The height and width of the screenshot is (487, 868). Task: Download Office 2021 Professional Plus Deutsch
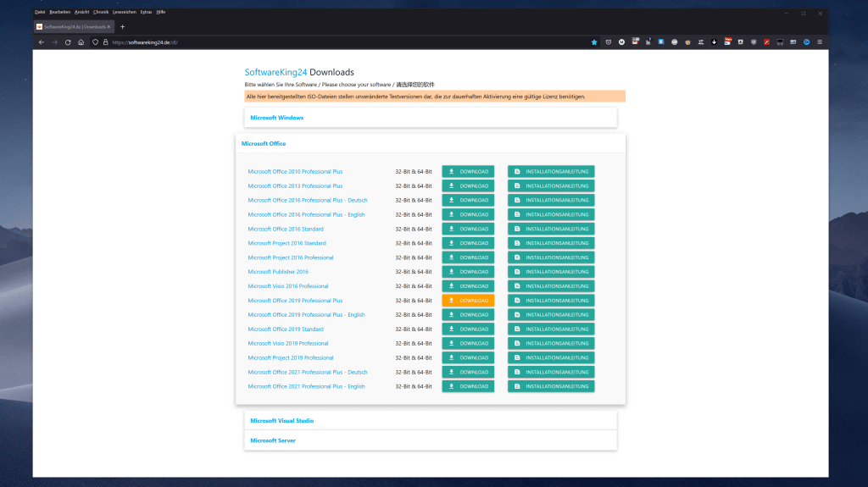click(x=468, y=373)
